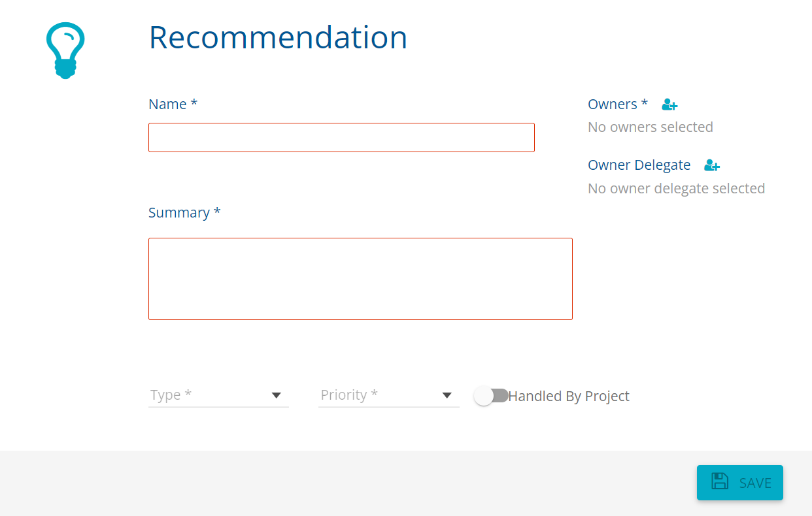Click the Type field placeholder text
The width and height of the screenshot is (812, 516).
coord(171,395)
